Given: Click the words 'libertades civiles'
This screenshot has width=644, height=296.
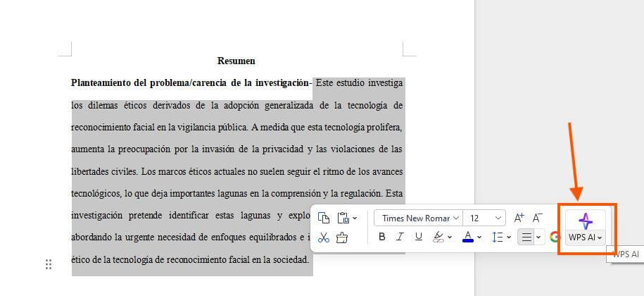Looking at the screenshot, I should coord(104,171).
